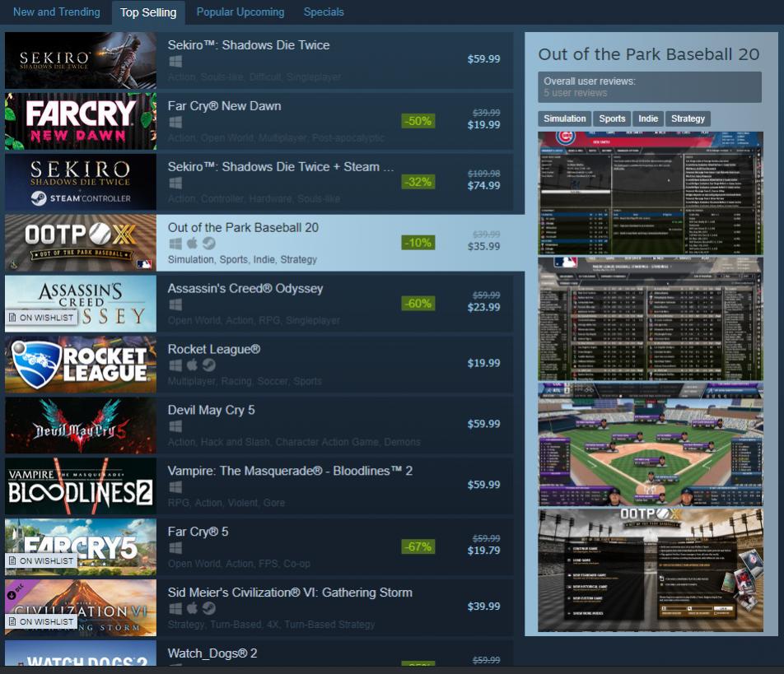Click the Windows icon under Devil May Cry 5
The width and height of the screenshot is (784, 674).
click(175, 426)
